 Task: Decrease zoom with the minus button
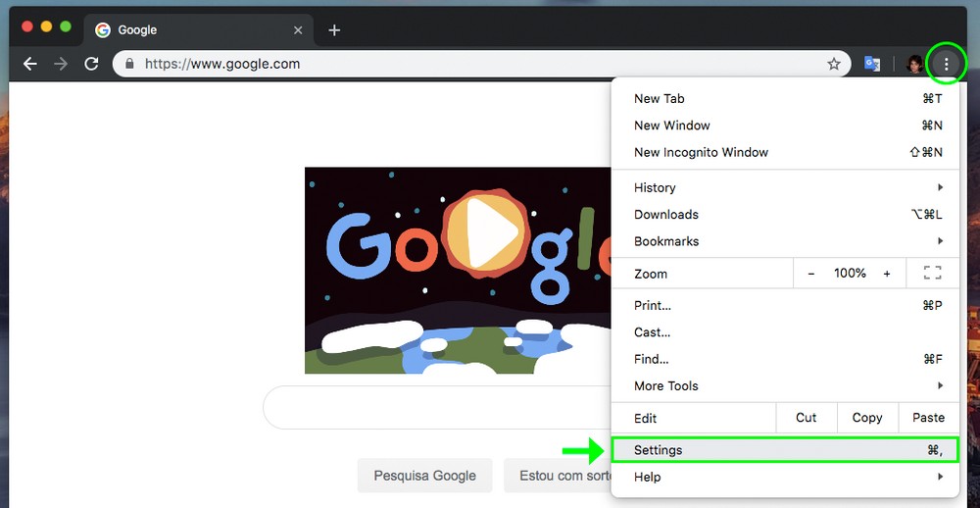[x=811, y=274]
